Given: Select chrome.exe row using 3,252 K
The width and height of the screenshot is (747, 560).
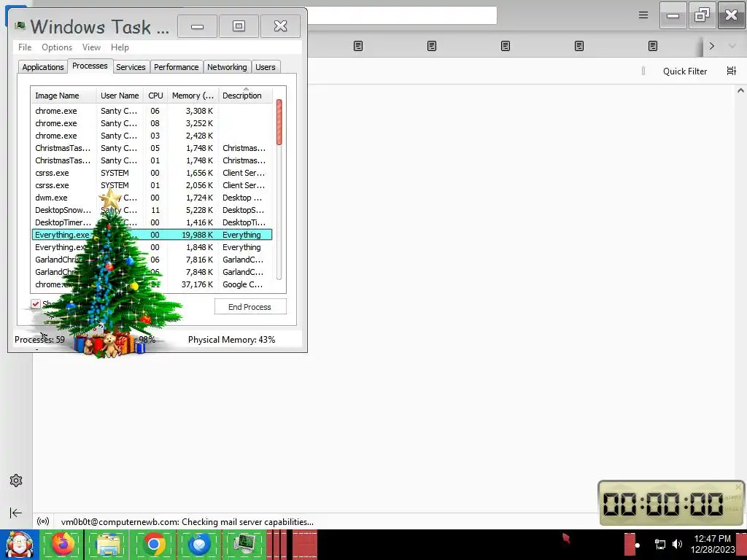Looking at the screenshot, I should (x=152, y=122).
